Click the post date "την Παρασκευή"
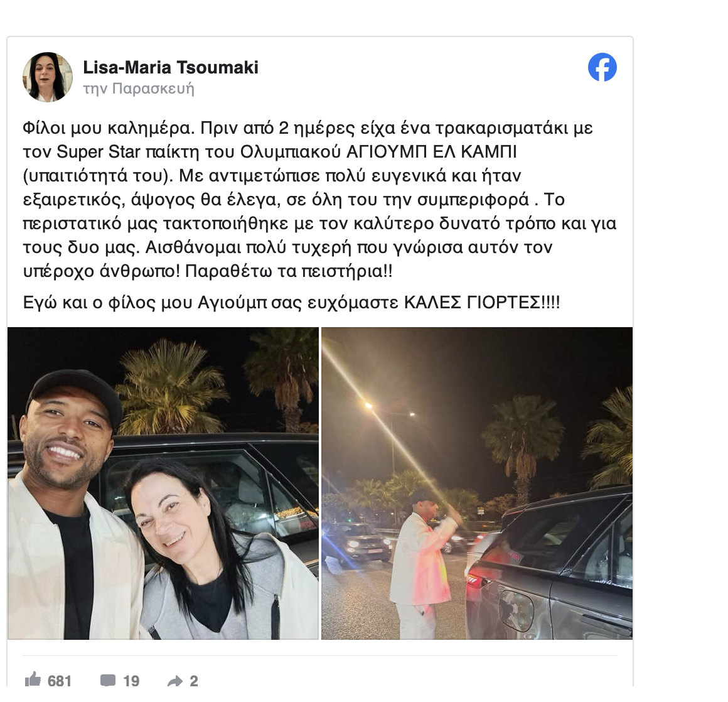The width and height of the screenshot is (728, 702). (138, 89)
